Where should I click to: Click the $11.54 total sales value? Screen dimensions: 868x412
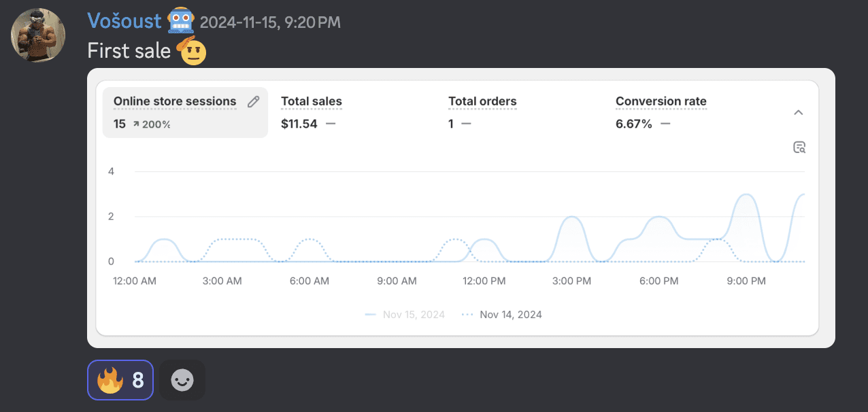299,124
